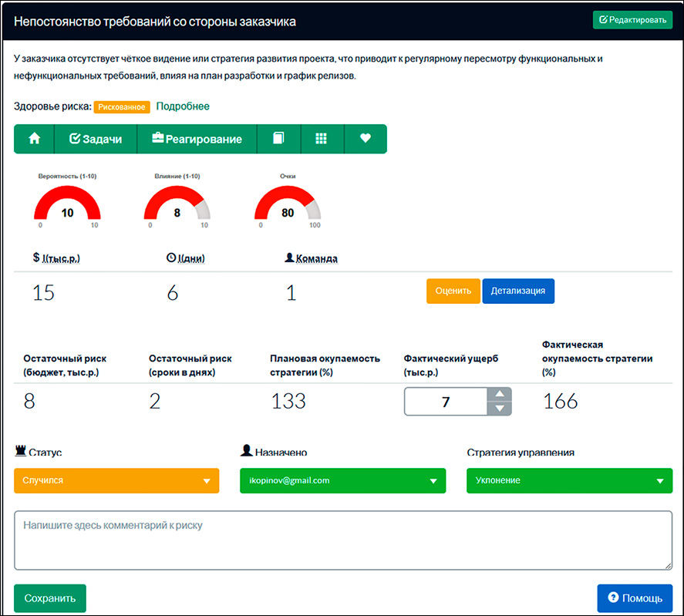Click the Фактический ущерб value field
This screenshot has height=616, width=684.
point(446,402)
